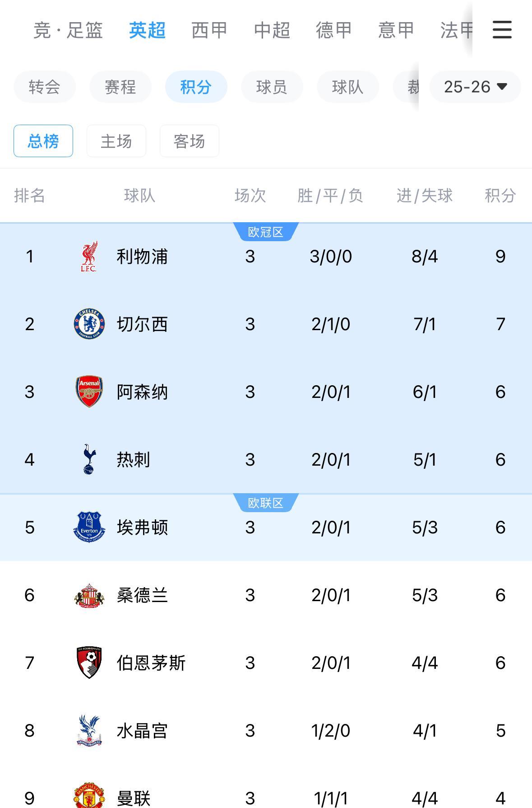Viewport: 532px width, 808px height.
Task: Switch to 客场 away standings
Action: click(189, 141)
